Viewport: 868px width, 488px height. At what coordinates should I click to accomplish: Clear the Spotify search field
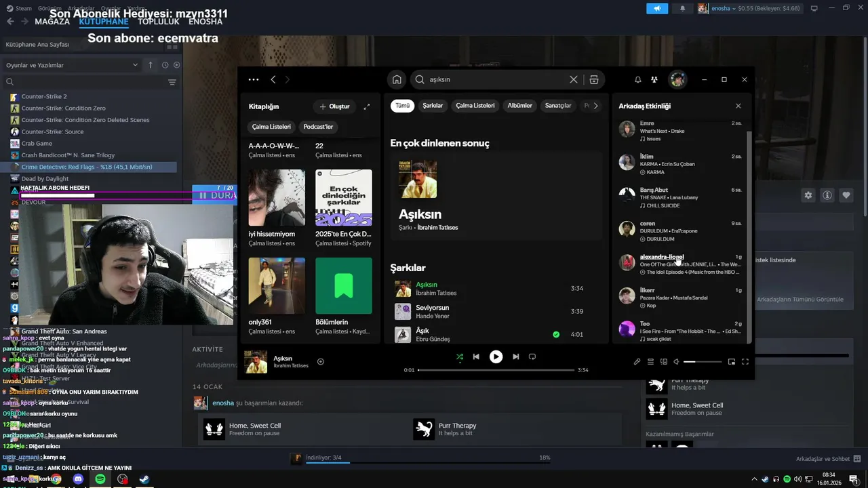point(573,79)
